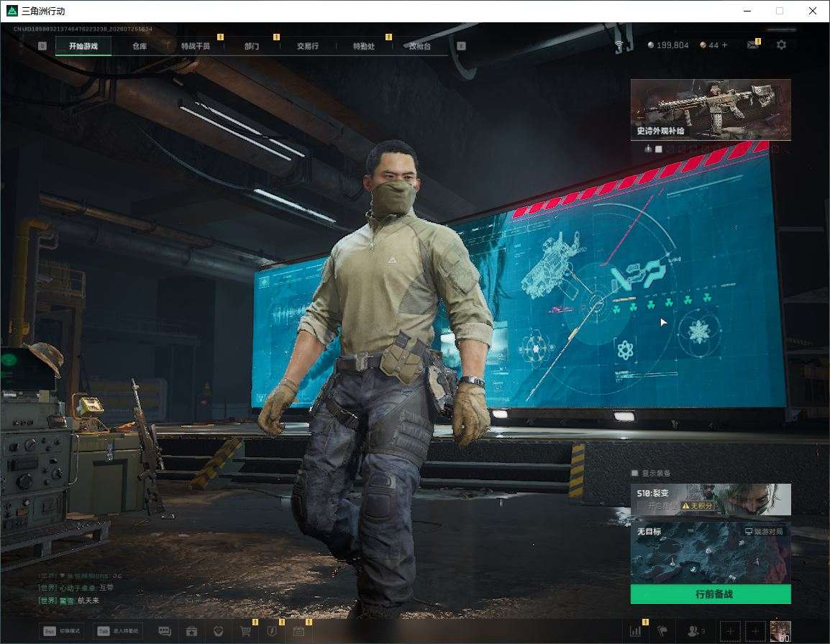This screenshot has height=644, width=830.
Task: Open the chat bubble icon
Action: click(x=165, y=631)
